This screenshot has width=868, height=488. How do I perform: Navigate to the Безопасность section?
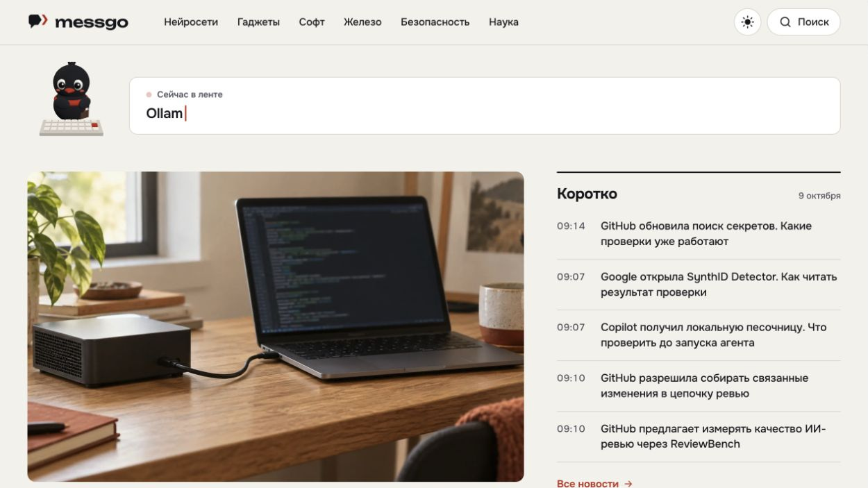click(435, 22)
